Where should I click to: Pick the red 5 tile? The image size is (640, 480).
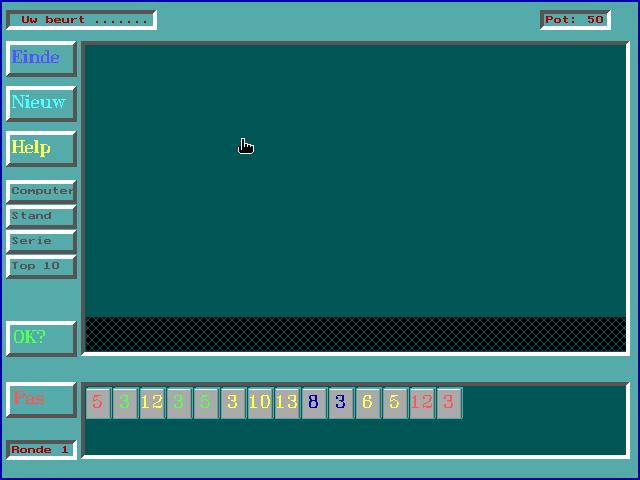98,403
